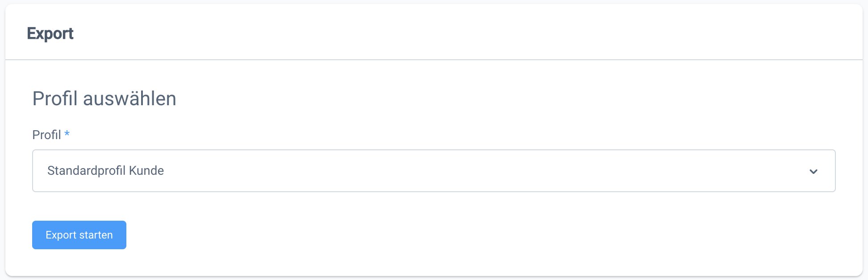Viewport: 868px width, 280px height.
Task: Click the Profil field label
Action: pyautogui.click(x=46, y=135)
